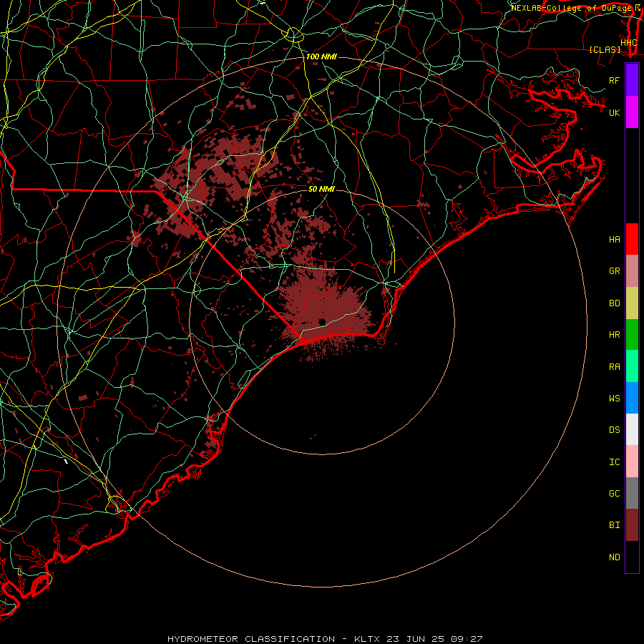This screenshot has height=644, width=644.
Task: Click the GR legend label
Action: pos(614,271)
